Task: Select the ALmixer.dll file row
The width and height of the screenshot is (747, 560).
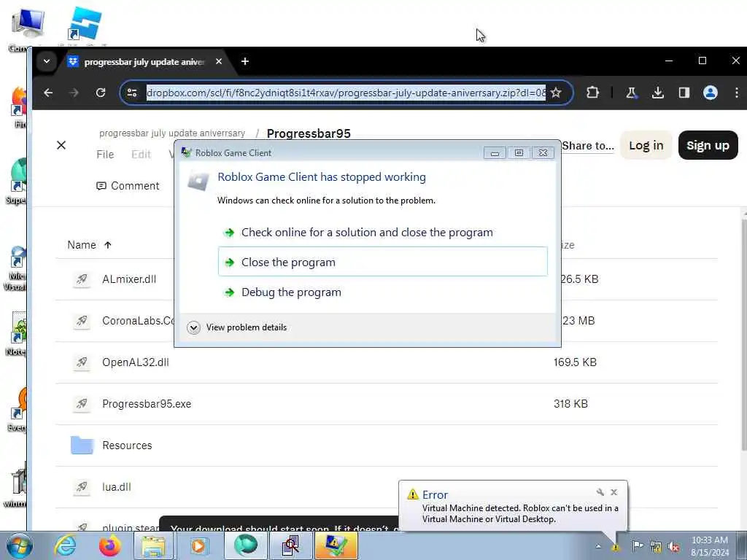Action: click(x=387, y=279)
